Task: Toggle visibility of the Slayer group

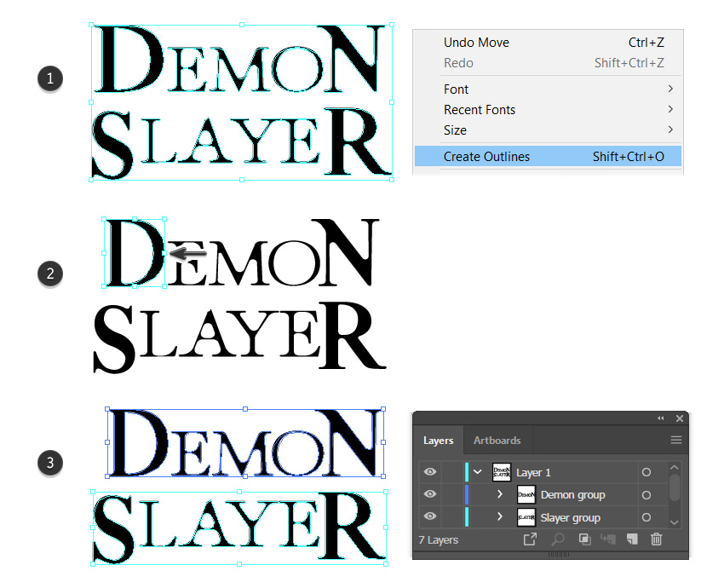Action: tap(430, 516)
